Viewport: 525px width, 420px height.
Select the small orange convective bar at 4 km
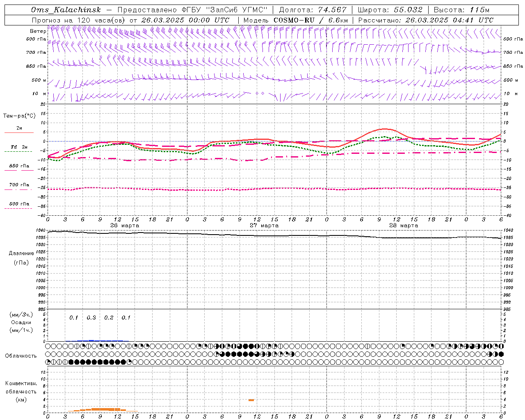coord(251,400)
